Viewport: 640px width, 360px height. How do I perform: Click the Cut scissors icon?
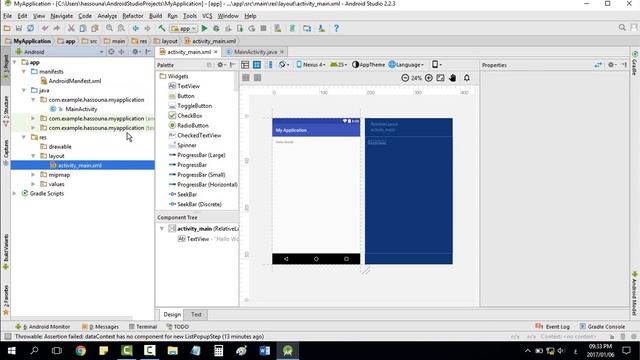[71, 28]
